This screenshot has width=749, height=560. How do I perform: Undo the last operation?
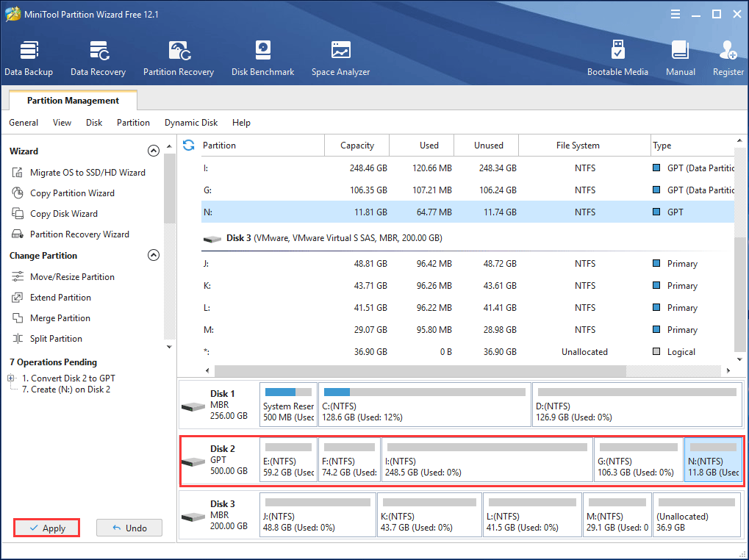[x=129, y=528]
